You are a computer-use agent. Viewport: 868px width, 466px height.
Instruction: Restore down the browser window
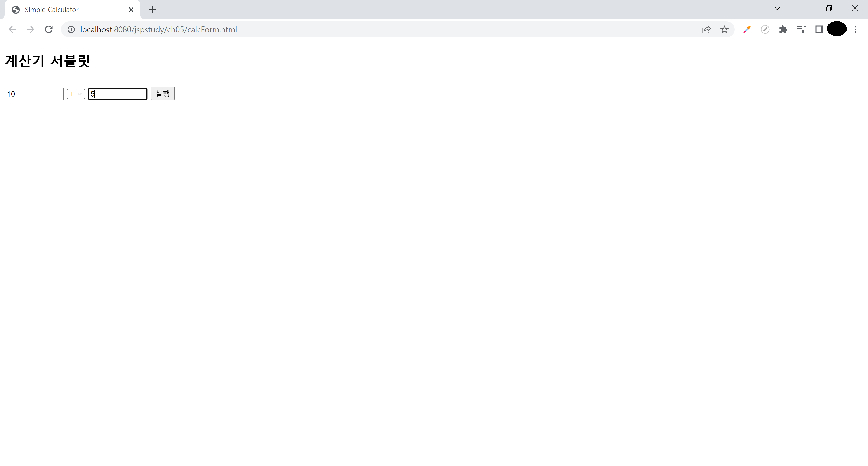pos(829,8)
